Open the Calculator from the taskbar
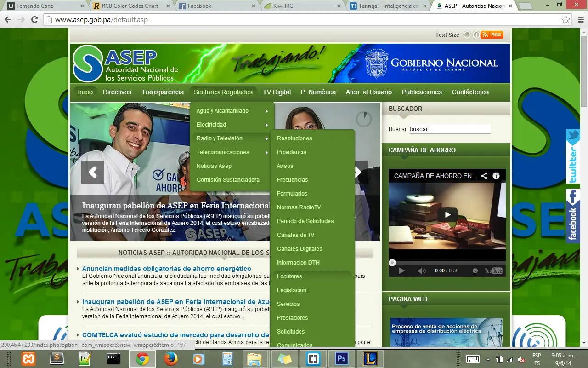The height and width of the screenshot is (368, 588). [x=227, y=358]
